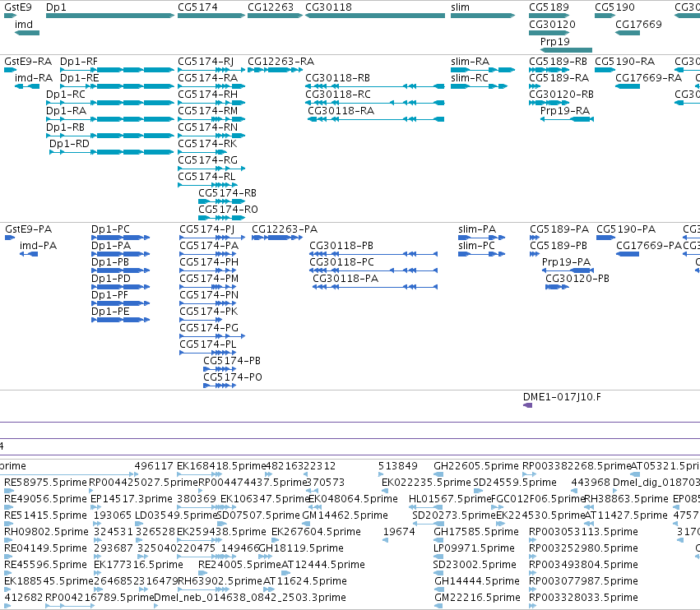Click the Dp1 gene glyph bar
The width and height of the screenshot is (700, 610).
110,16
